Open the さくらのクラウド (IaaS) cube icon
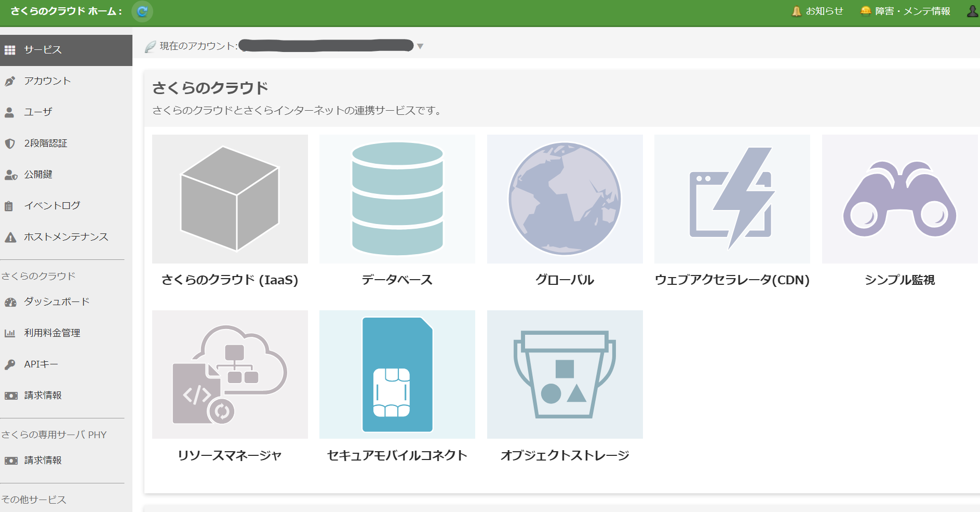Image resolution: width=980 pixels, height=512 pixels. (x=230, y=199)
